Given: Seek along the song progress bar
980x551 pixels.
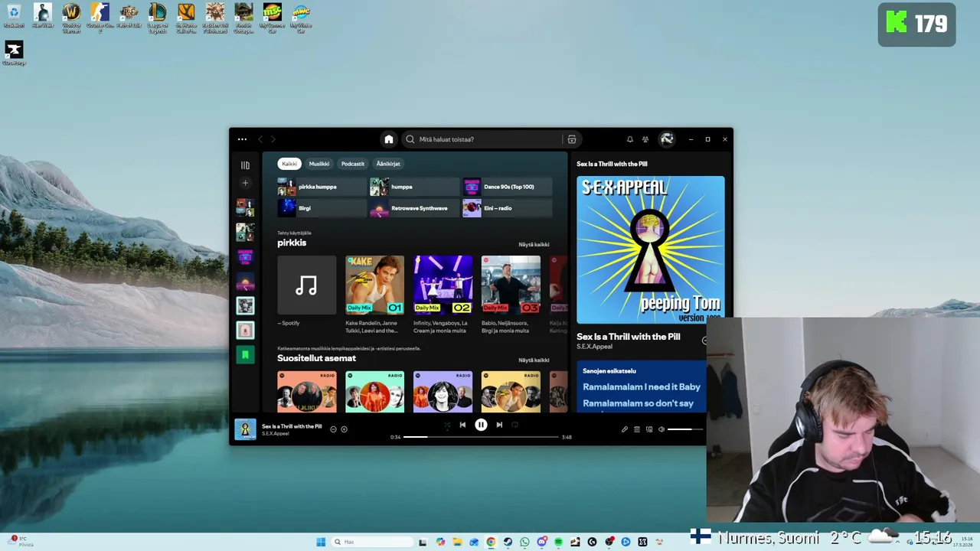Looking at the screenshot, I should pos(482,437).
